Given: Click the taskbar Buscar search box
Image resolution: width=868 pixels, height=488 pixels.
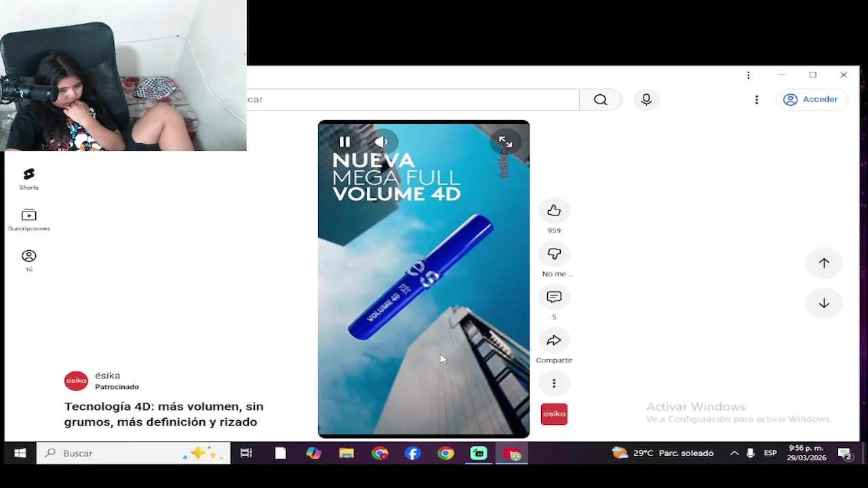Looking at the screenshot, I should click(x=134, y=453).
